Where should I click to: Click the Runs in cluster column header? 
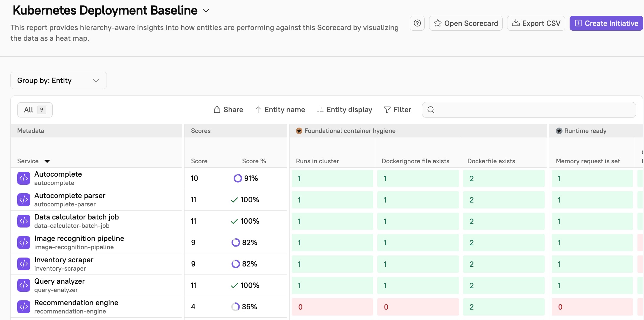[318, 161]
